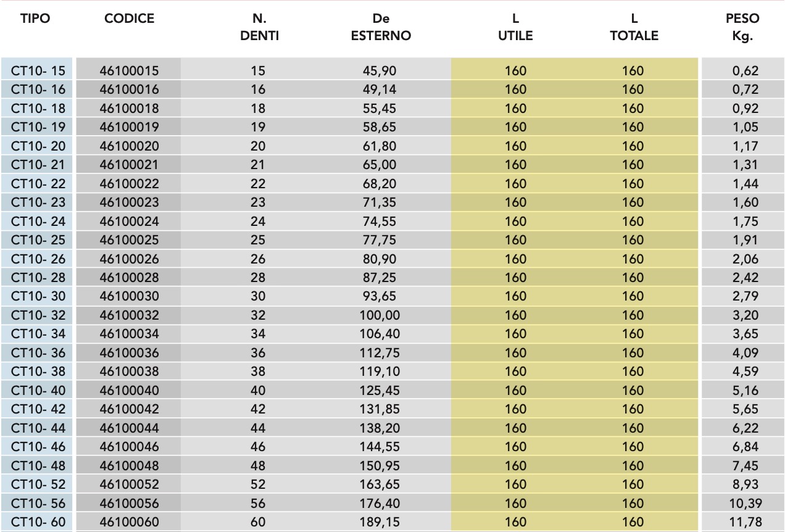The width and height of the screenshot is (785, 532).
Task: Click the TIPO column header
Action: (35, 19)
